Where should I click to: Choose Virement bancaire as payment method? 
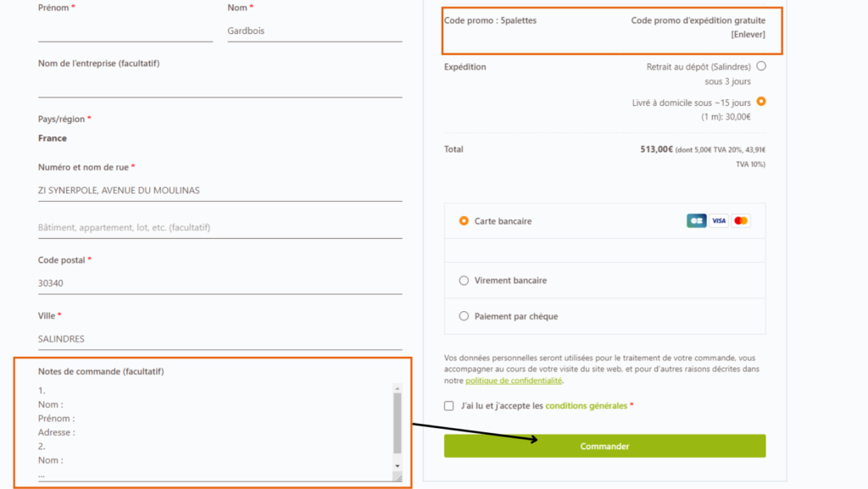click(464, 281)
